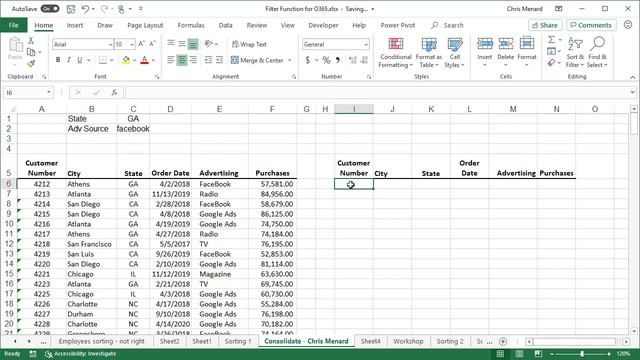Screen dimensions: 640x360
Task: Click the Decrease Indent icon
Action: (208, 60)
